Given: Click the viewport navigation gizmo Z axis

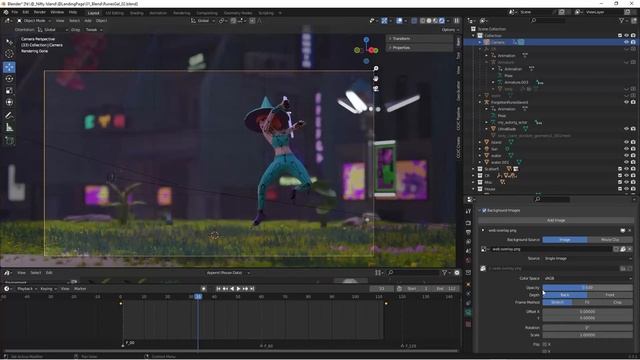Looking at the screenshot, I should click(366, 40).
